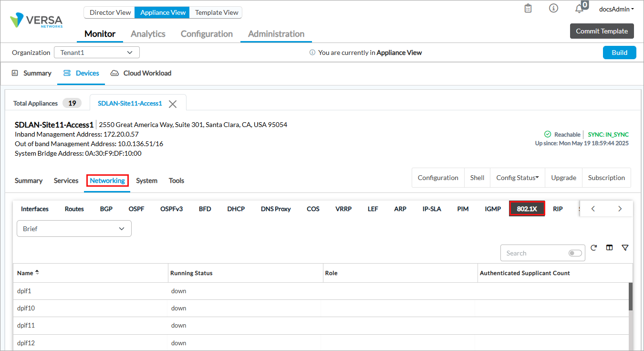Viewport: 644px width, 351px height.
Task: Click the Commit Template button
Action: pyautogui.click(x=602, y=31)
